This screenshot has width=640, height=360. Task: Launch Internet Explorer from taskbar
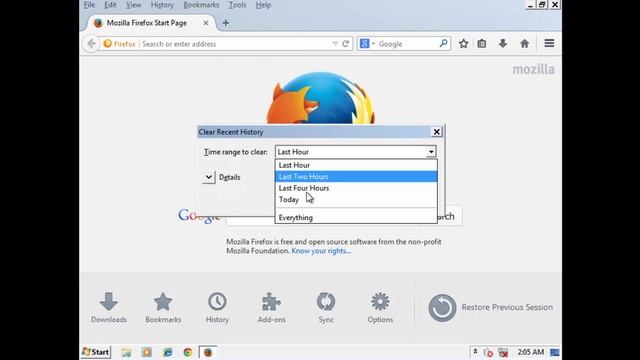[x=167, y=352]
